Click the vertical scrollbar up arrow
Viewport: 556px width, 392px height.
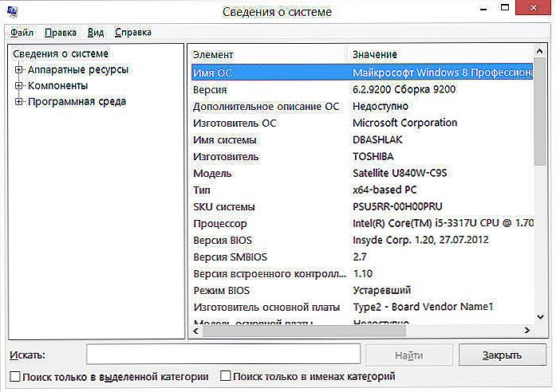[540, 51]
